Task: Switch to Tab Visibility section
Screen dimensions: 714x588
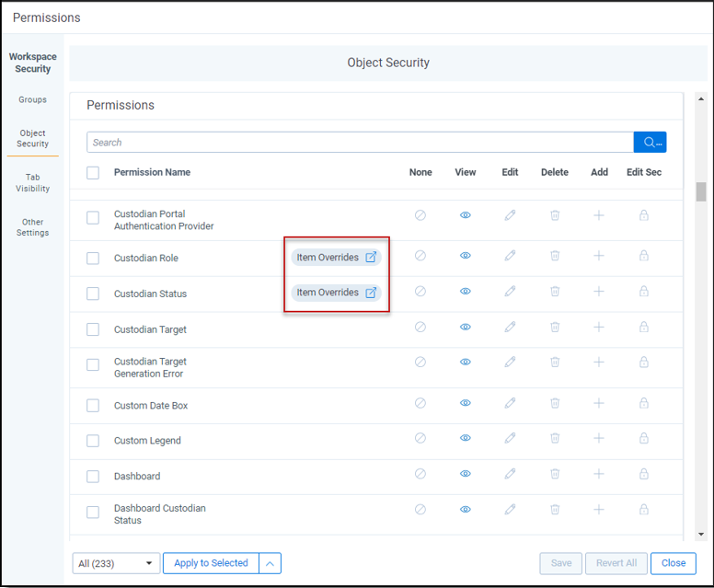Action: (32, 182)
